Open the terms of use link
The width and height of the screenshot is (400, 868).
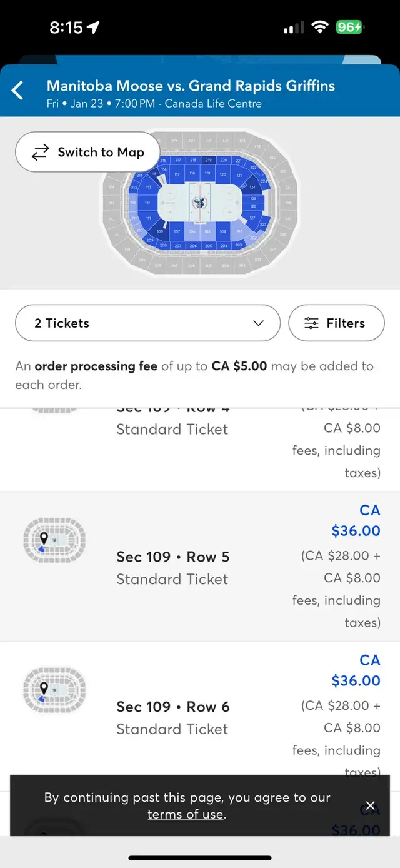tap(186, 814)
